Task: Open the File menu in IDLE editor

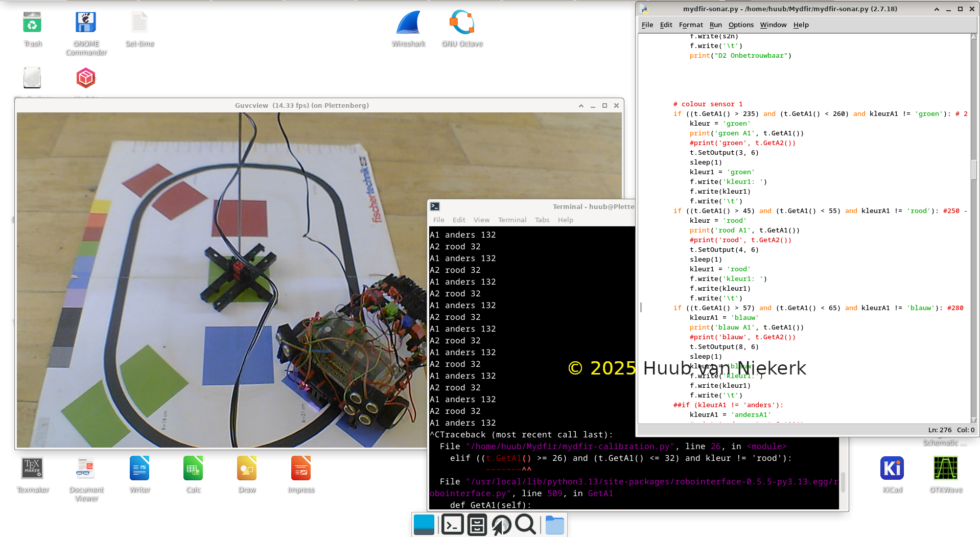Action: [x=647, y=25]
